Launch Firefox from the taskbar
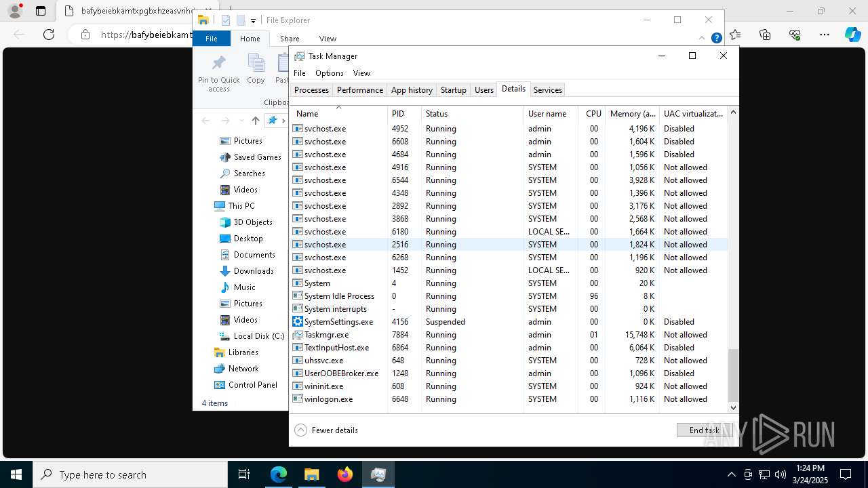Viewport: 868px width, 488px height. tap(344, 474)
